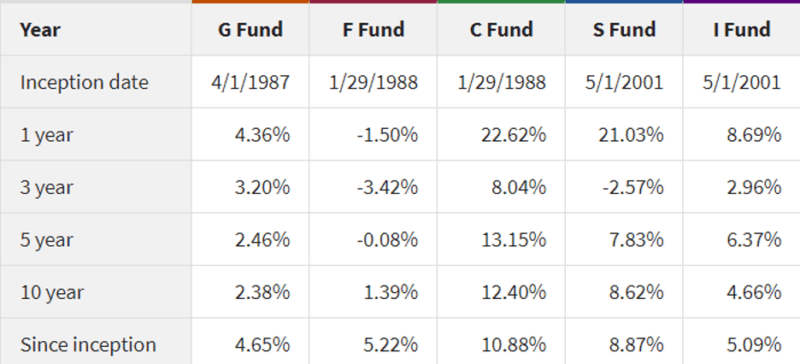The width and height of the screenshot is (800, 364).
Task: Select the C Fund 5 year value 13.15%
Action: (513, 239)
